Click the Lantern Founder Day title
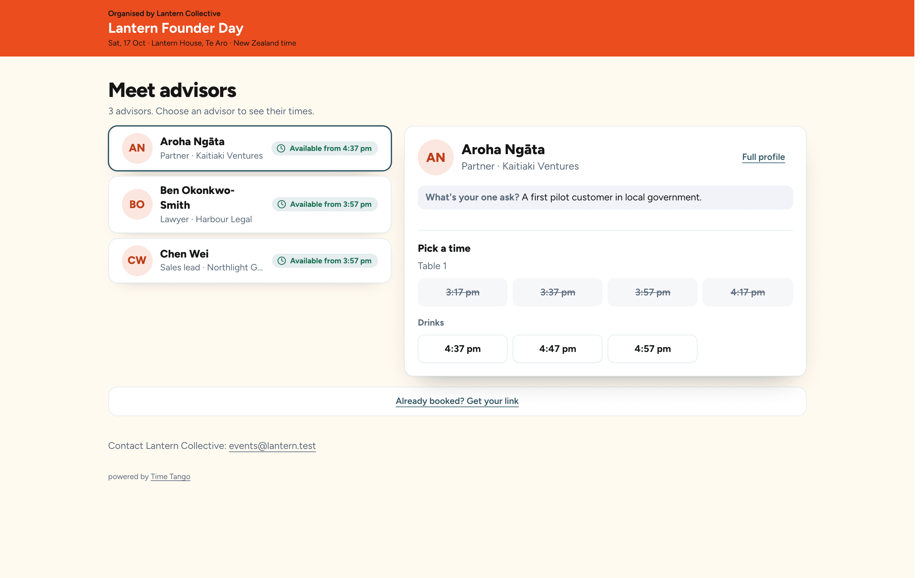This screenshot has height=578, width=924. tap(175, 28)
